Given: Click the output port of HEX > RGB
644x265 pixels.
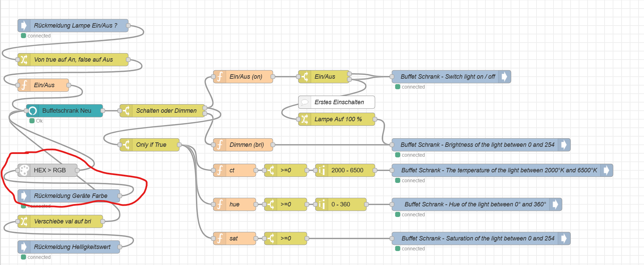Looking at the screenshot, I should pos(77,170).
